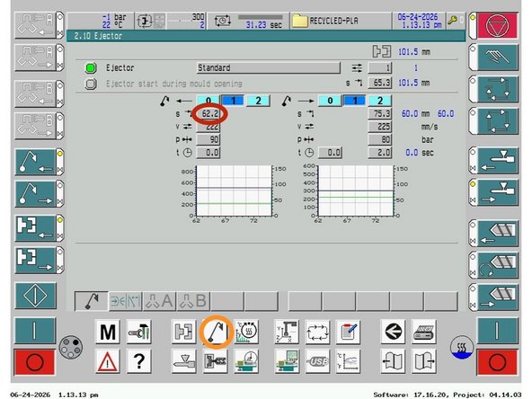Click the ejector backward manual button at left

[x=35, y=162]
